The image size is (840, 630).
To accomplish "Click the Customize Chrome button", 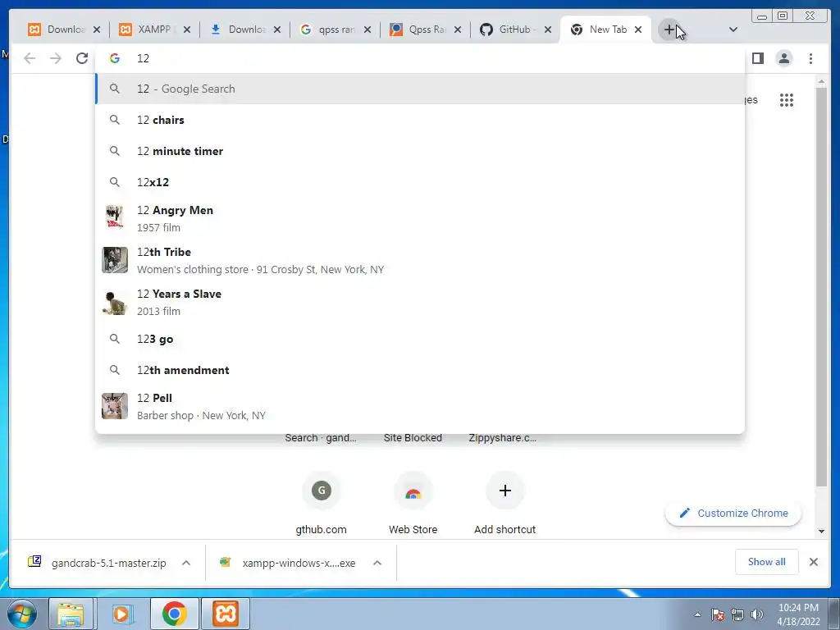I will click(733, 514).
